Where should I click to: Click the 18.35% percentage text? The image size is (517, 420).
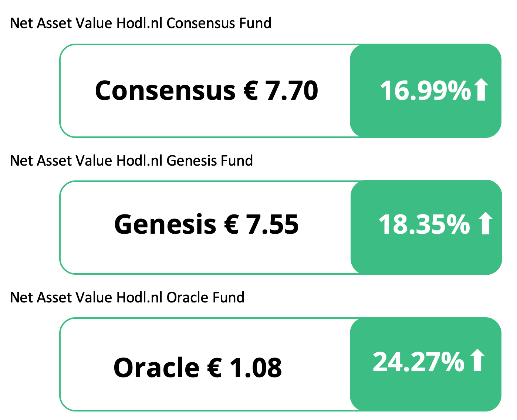tap(424, 224)
